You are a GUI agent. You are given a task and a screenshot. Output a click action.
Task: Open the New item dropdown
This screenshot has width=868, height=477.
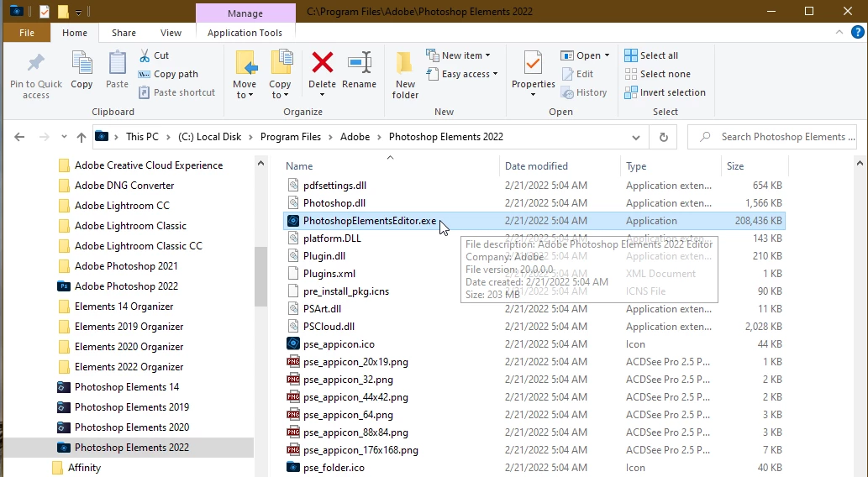click(x=458, y=55)
